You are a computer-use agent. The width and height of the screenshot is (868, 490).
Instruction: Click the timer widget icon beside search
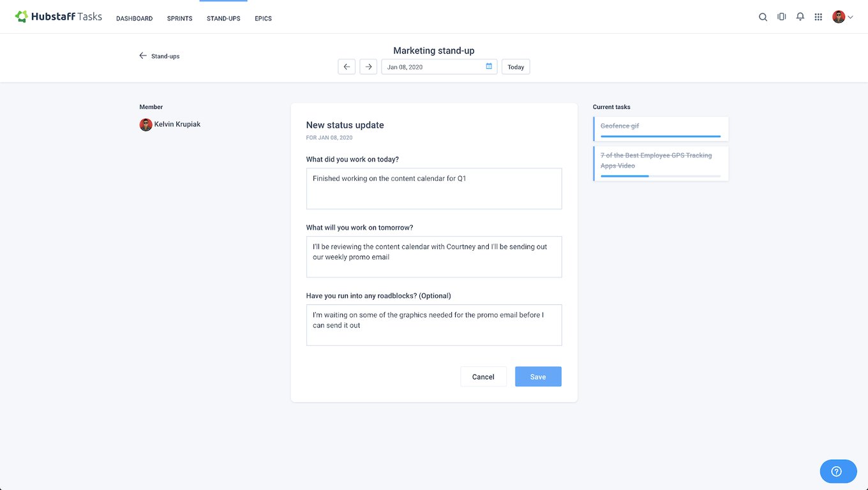781,17
